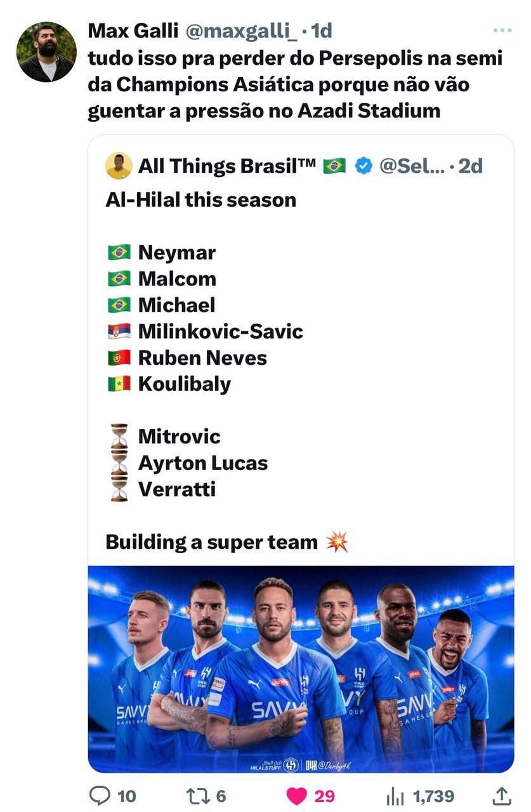Open All Things Brasil profile avatar

[119, 166]
